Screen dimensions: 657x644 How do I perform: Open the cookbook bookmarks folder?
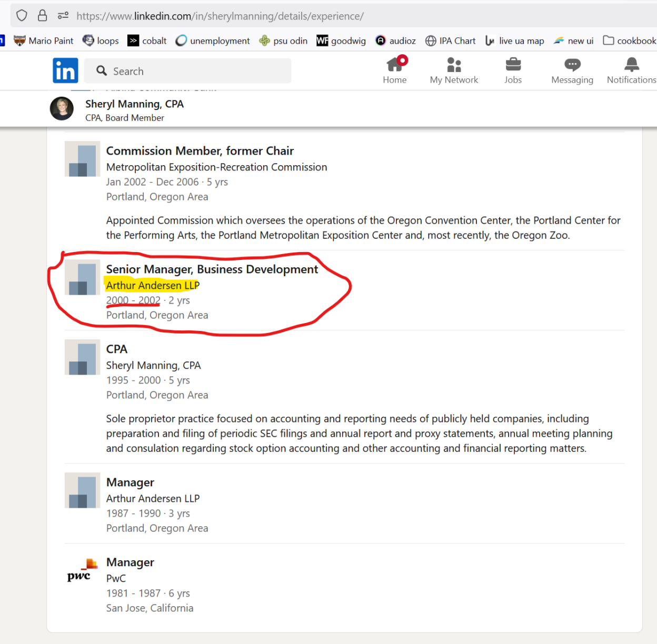[x=630, y=41]
